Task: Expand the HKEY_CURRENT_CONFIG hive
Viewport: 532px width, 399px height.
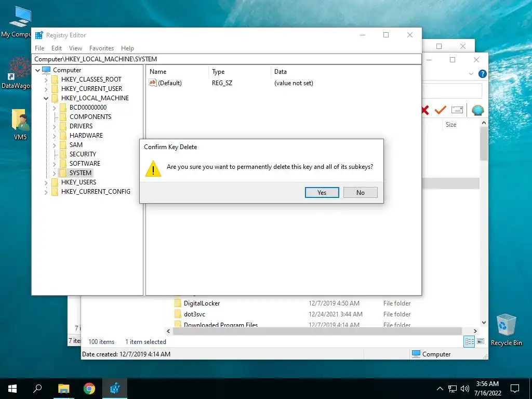Action: (46, 192)
